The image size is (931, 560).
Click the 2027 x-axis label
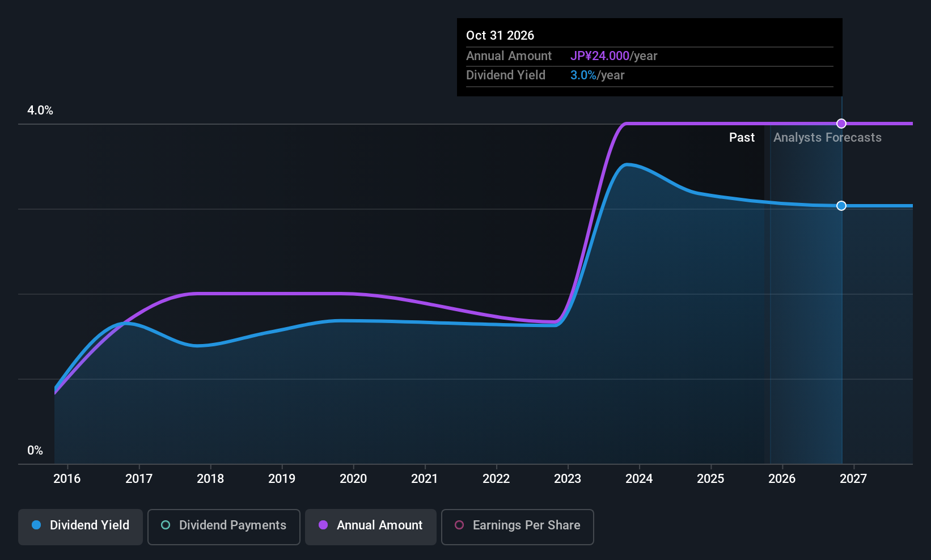pyautogui.click(x=853, y=479)
